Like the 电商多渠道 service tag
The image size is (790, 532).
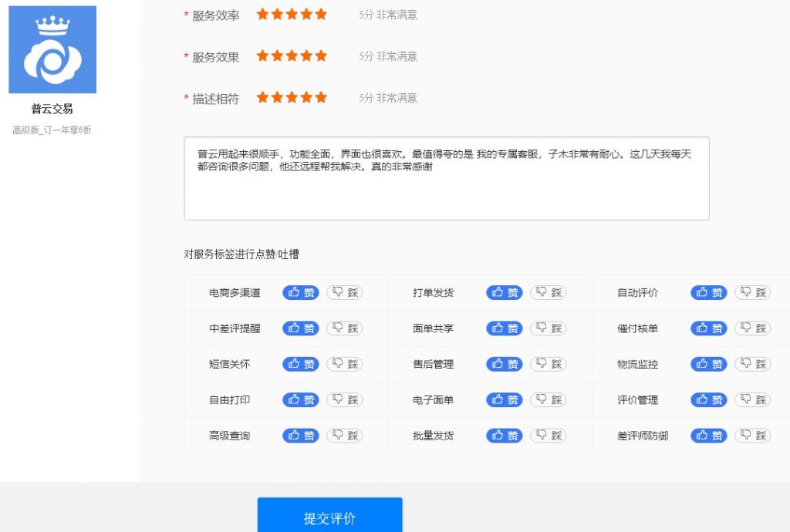pos(300,292)
